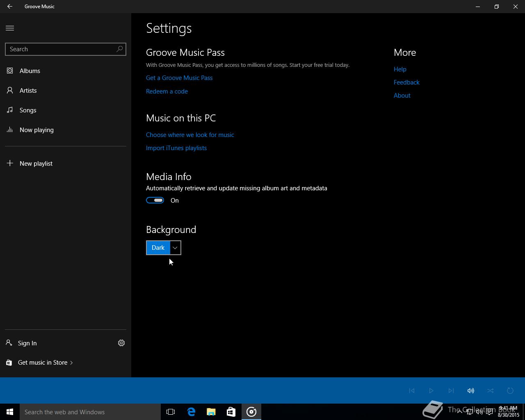Open the hamburger navigation menu
This screenshot has height=420, width=525.
point(10,28)
